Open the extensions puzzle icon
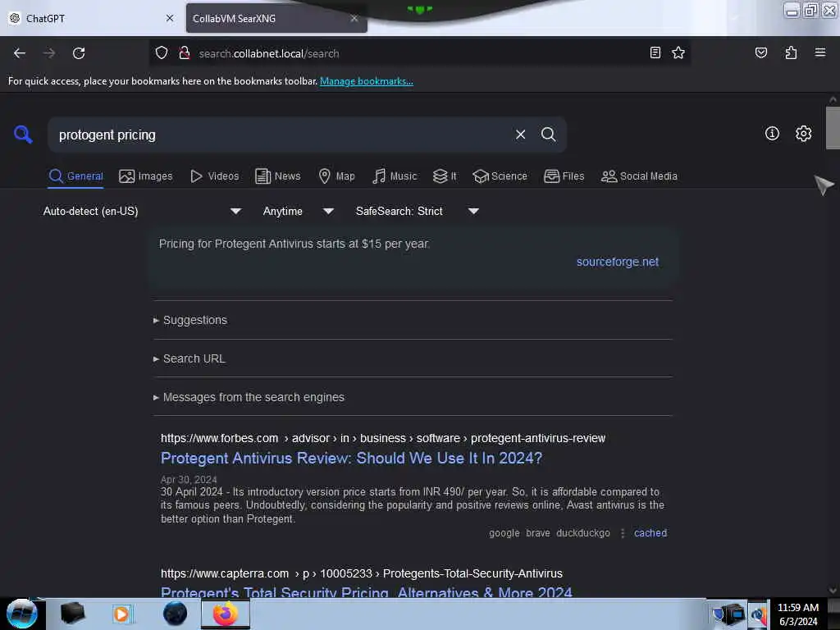 pos(791,52)
